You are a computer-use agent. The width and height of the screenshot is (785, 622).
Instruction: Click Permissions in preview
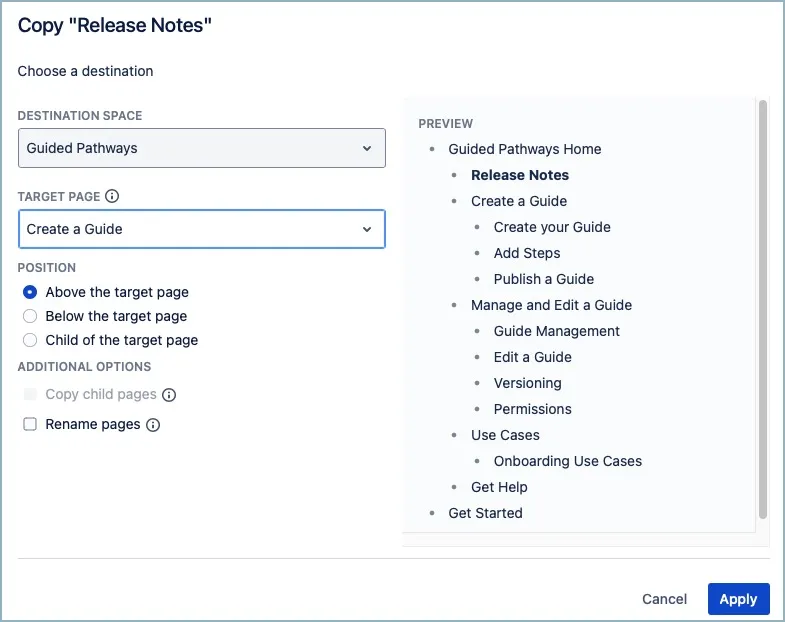point(532,410)
